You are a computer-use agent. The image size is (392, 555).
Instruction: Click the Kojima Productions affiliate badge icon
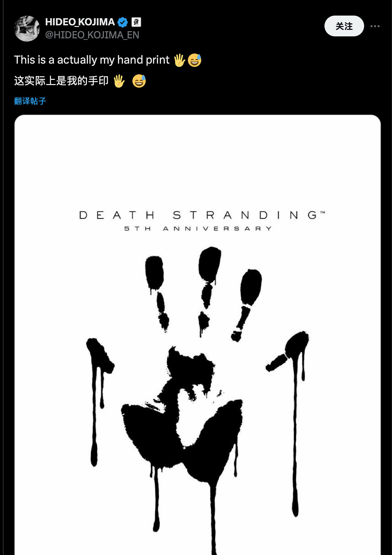[136, 22]
